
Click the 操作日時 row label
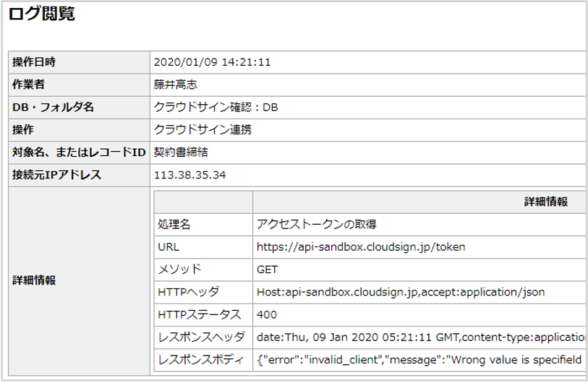pos(34,62)
